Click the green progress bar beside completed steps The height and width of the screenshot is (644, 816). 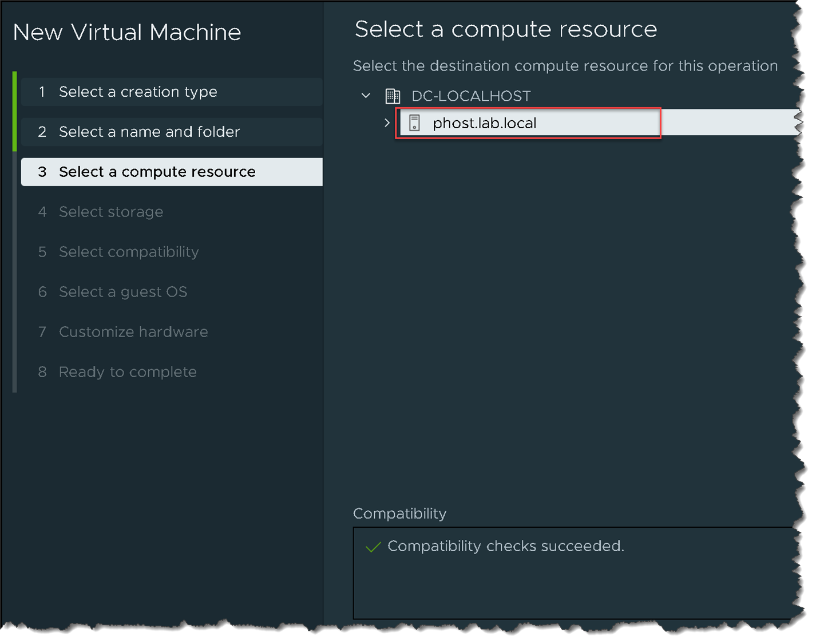pyautogui.click(x=15, y=112)
